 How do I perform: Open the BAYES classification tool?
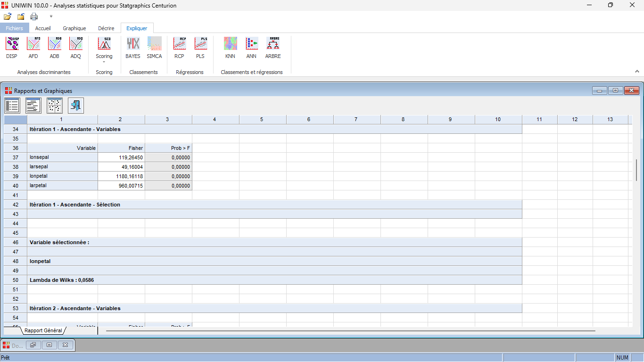[133, 48]
